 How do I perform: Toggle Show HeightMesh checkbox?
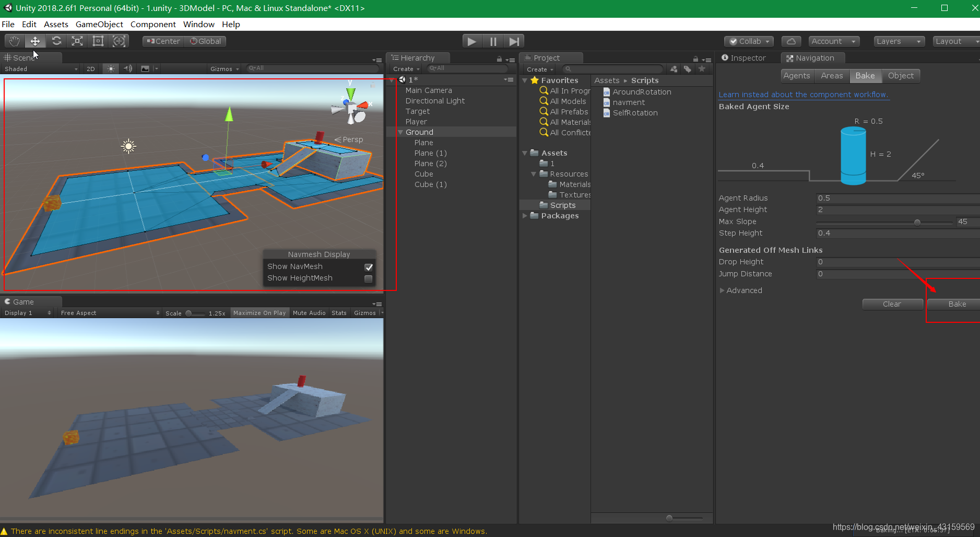(x=369, y=279)
